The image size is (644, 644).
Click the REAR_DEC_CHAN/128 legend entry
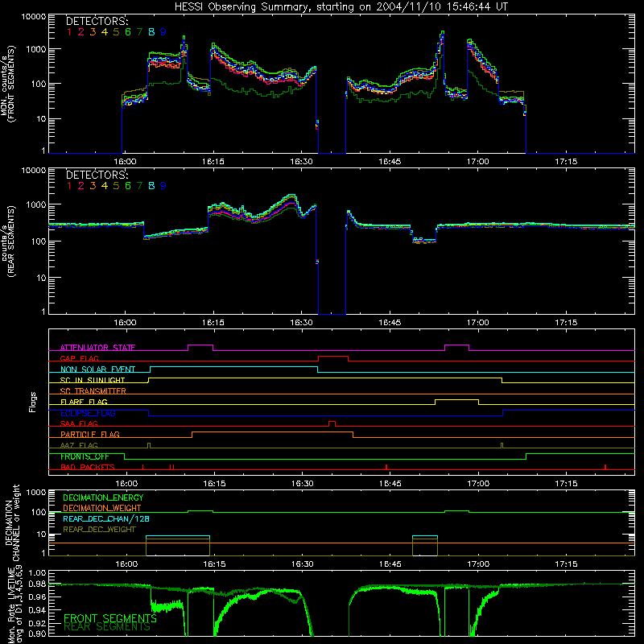106,518
